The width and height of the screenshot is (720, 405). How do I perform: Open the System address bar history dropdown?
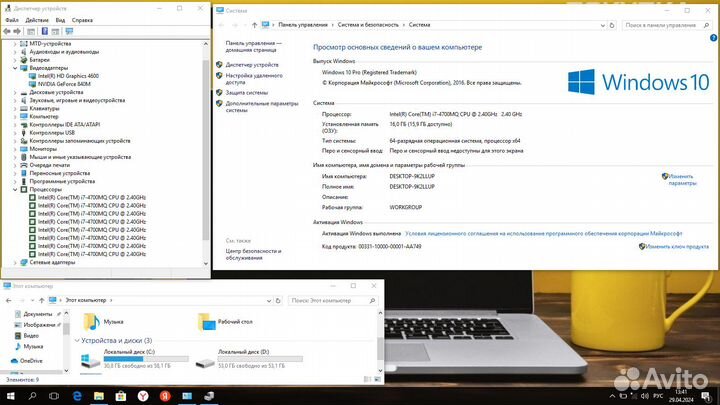(602, 25)
